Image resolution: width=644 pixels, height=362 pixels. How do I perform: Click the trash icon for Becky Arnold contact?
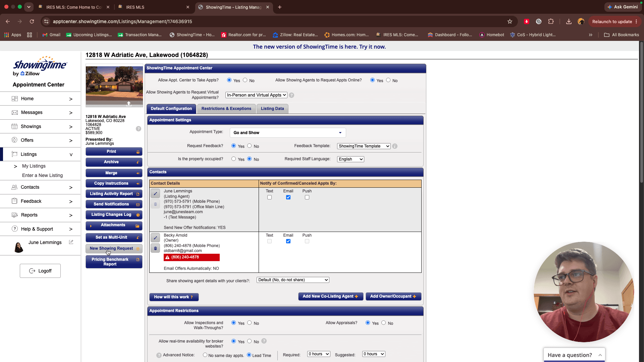(x=155, y=248)
